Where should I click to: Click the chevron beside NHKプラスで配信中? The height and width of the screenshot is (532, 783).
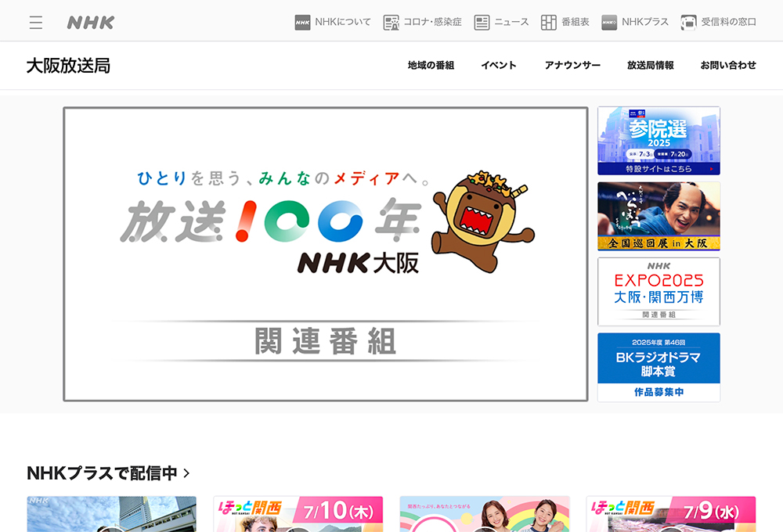tap(187, 473)
